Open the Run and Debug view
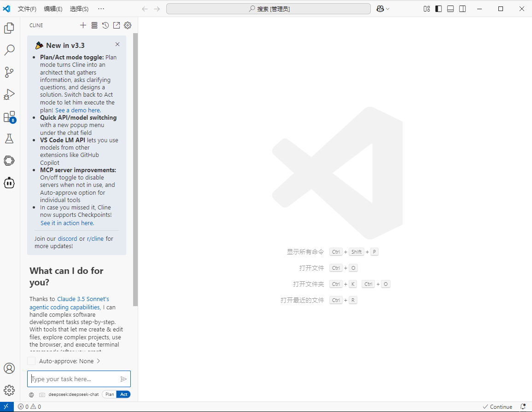The image size is (532, 412). tap(9, 94)
